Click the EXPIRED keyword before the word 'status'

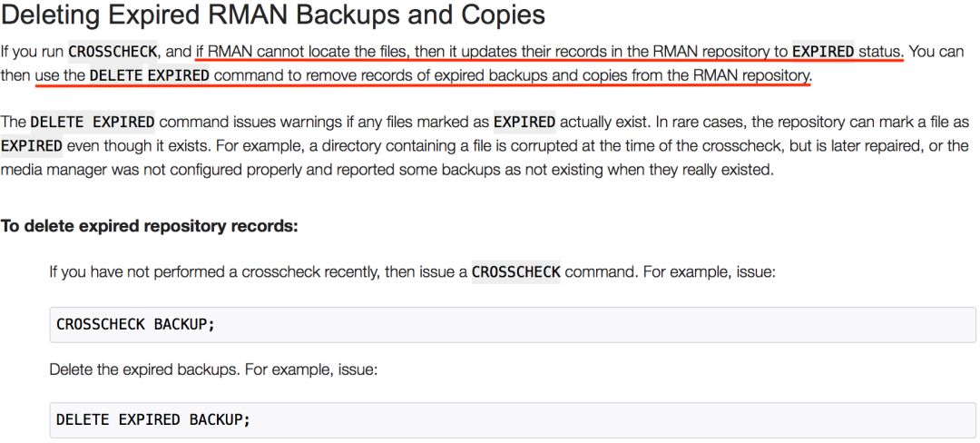(x=823, y=52)
